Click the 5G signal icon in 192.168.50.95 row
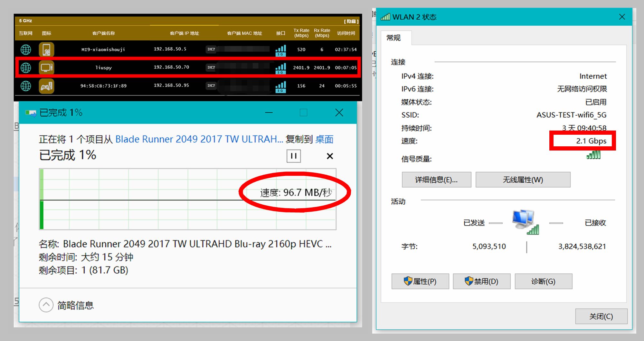The height and width of the screenshot is (341, 644). (x=280, y=87)
